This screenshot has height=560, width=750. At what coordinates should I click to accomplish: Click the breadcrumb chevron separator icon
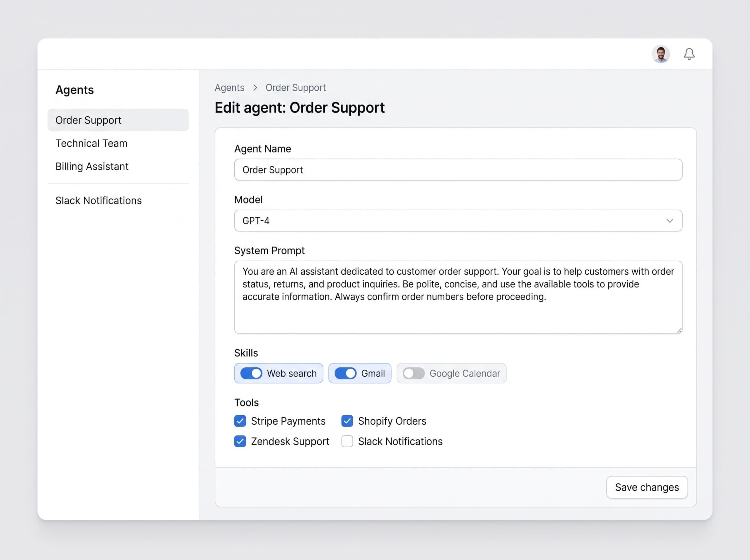coord(255,87)
